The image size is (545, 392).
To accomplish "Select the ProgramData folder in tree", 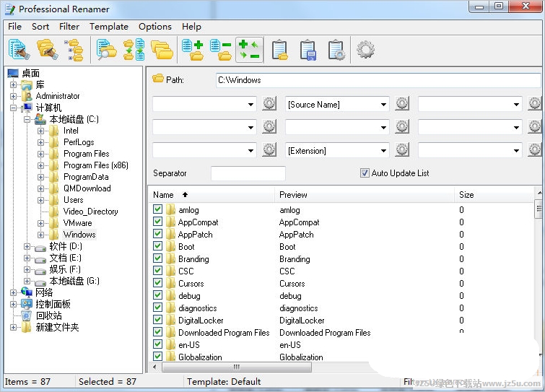I will click(86, 177).
